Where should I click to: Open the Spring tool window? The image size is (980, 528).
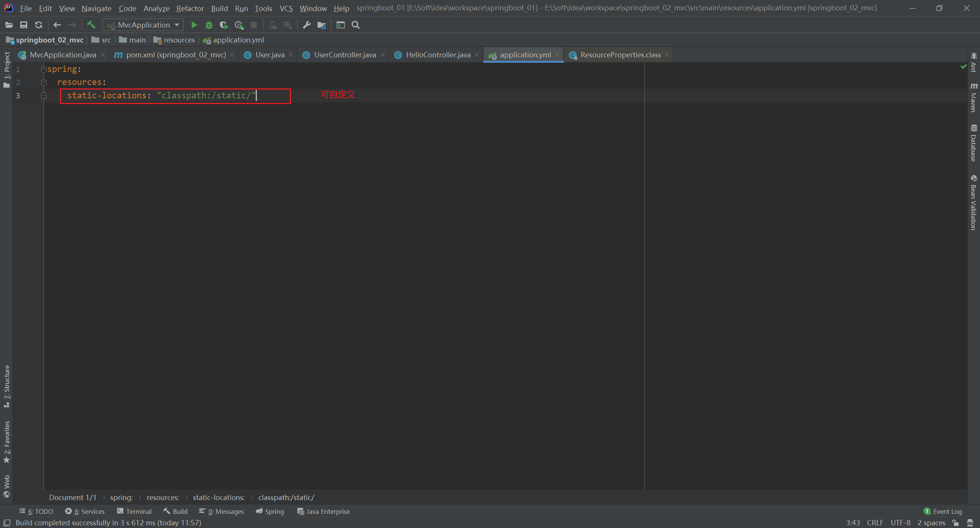click(x=270, y=511)
